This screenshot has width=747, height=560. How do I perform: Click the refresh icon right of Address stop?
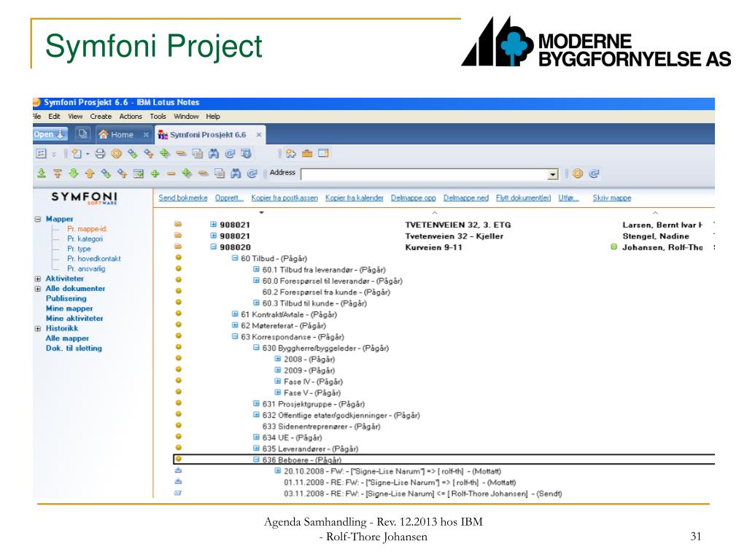pos(594,174)
